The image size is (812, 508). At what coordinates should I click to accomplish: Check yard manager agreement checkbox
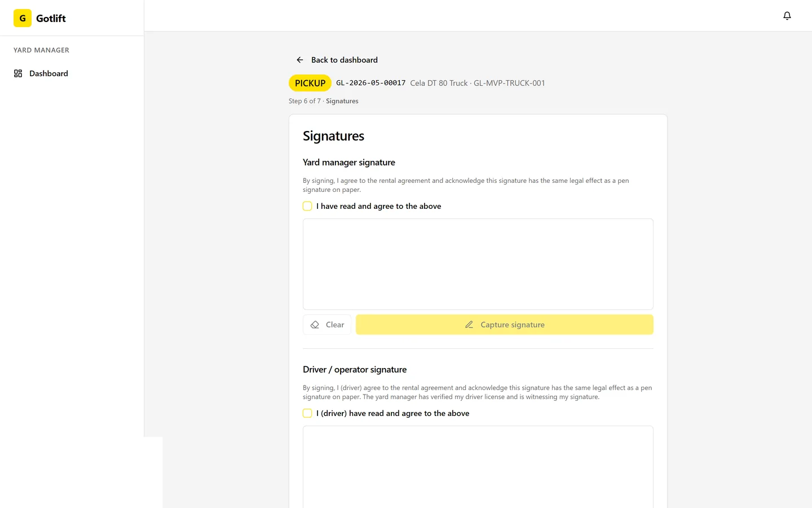pyautogui.click(x=307, y=206)
